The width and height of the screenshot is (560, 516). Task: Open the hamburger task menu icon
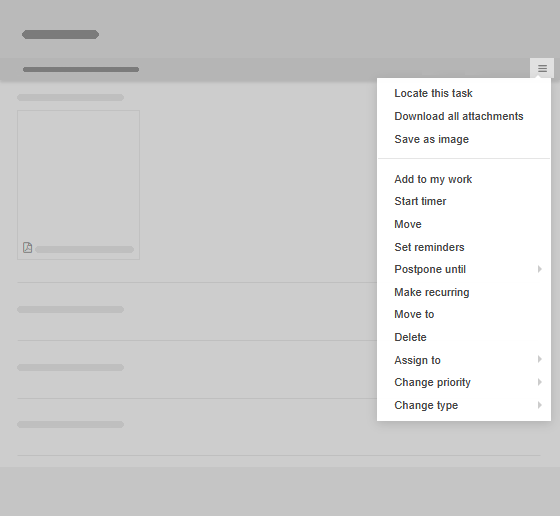[x=542, y=68]
